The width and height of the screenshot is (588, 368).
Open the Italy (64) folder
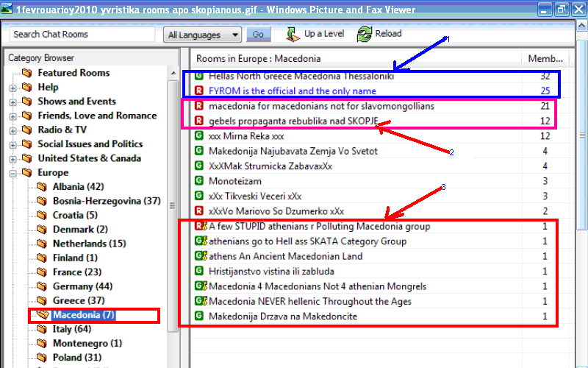point(72,330)
